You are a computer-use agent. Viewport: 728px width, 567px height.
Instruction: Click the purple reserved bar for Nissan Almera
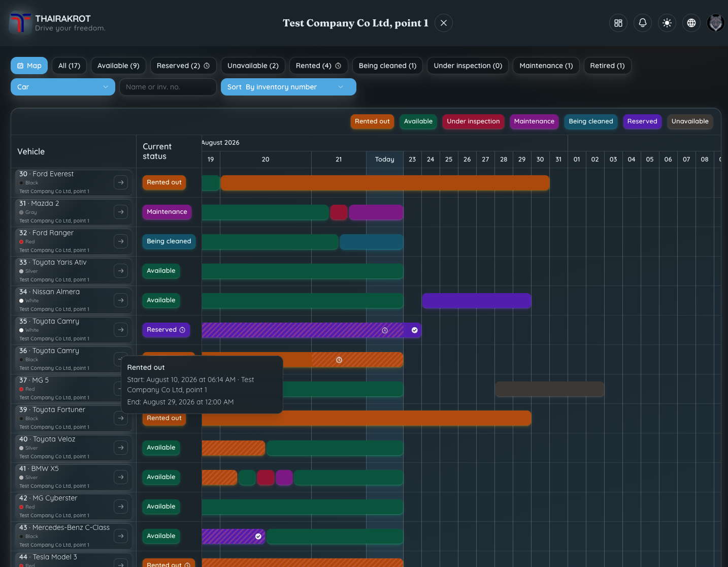click(x=476, y=301)
